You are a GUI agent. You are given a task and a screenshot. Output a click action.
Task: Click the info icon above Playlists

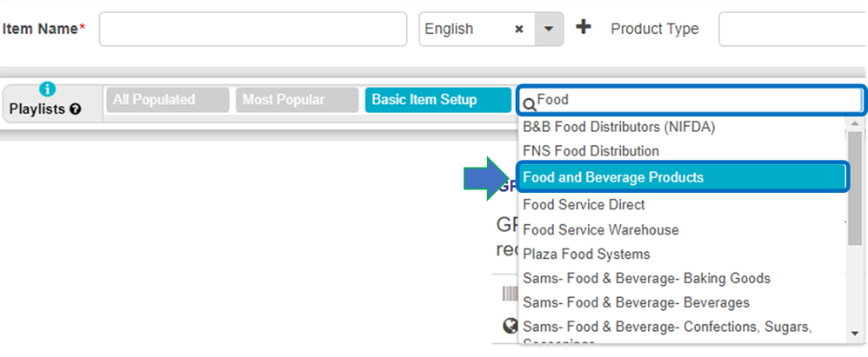click(48, 89)
